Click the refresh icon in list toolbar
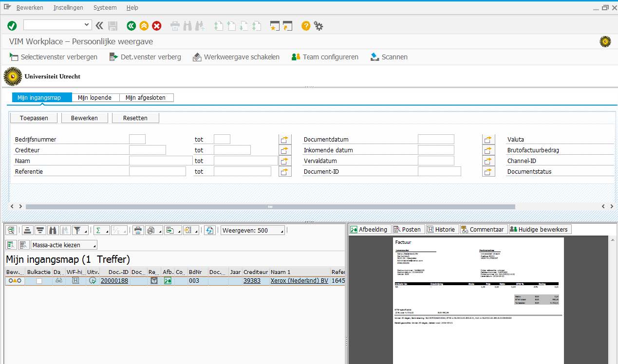The width and height of the screenshot is (618, 364). [x=209, y=231]
